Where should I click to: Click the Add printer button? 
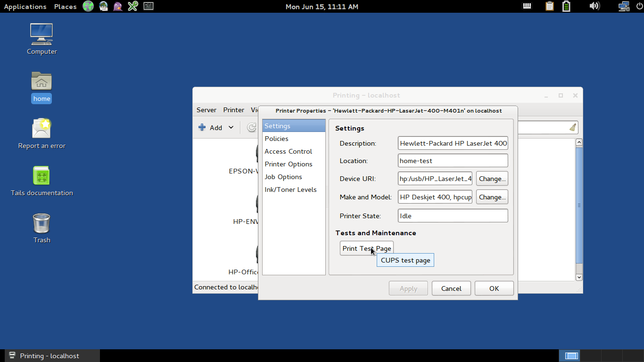click(210, 127)
